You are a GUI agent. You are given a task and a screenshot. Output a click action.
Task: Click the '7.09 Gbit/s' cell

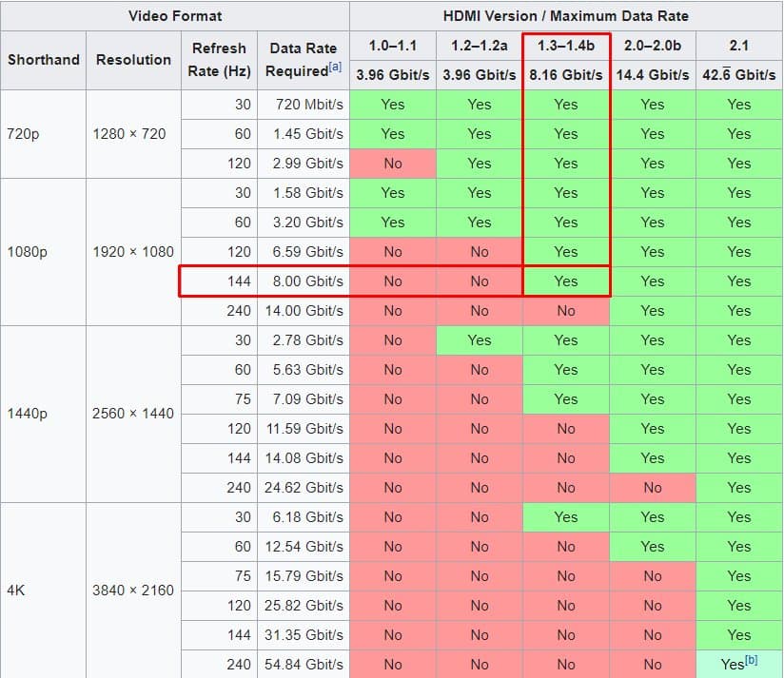pyautogui.click(x=304, y=399)
